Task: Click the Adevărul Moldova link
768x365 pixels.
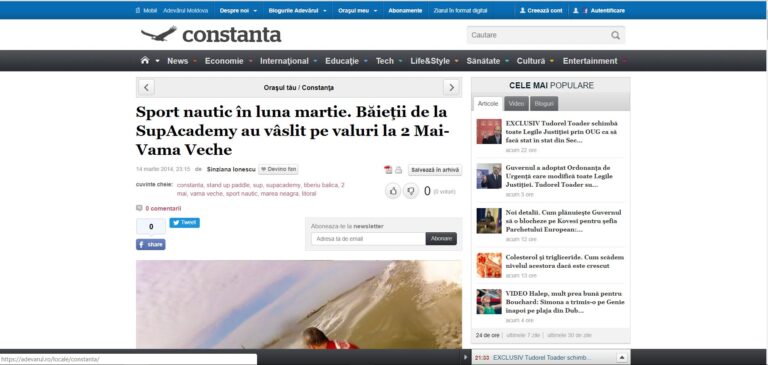Action: 185,10
